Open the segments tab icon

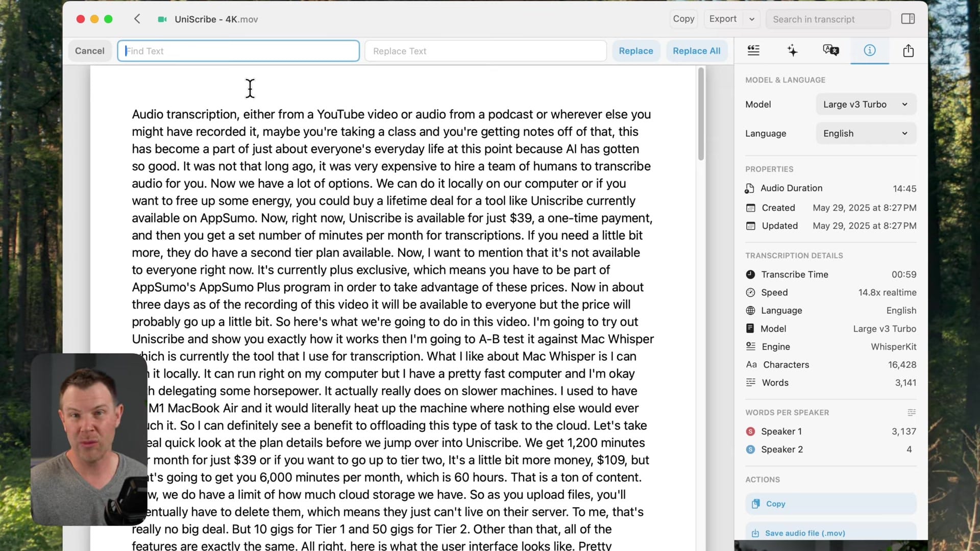click(x=753, y=50)
